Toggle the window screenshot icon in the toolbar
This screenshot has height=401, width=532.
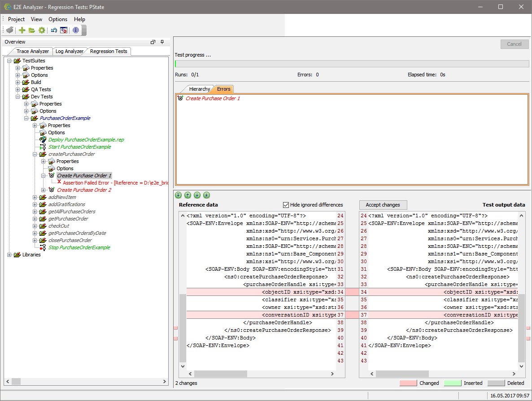click(x=64, y=30)
